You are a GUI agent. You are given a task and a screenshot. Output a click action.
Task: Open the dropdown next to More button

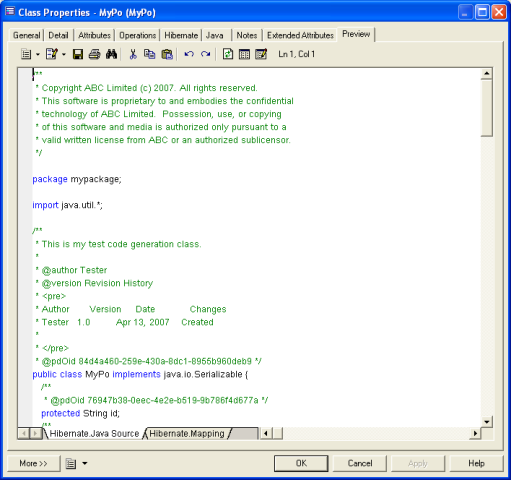click(85, 463)
